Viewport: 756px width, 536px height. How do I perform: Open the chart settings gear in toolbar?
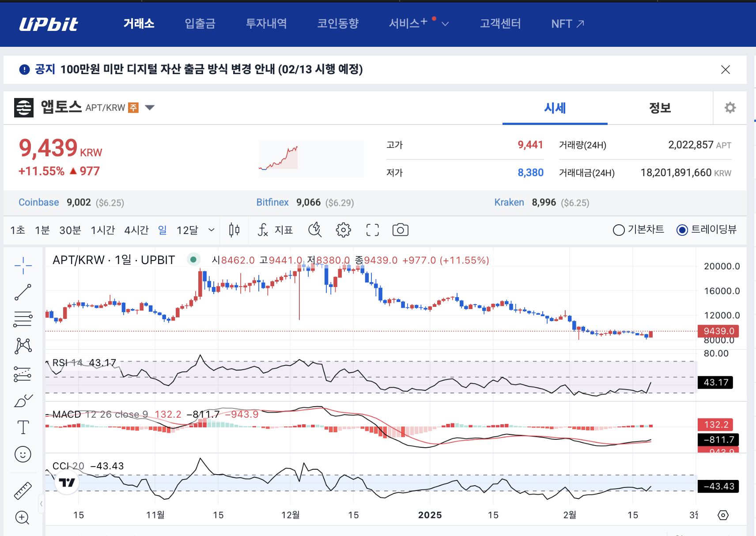click(343, 230)
